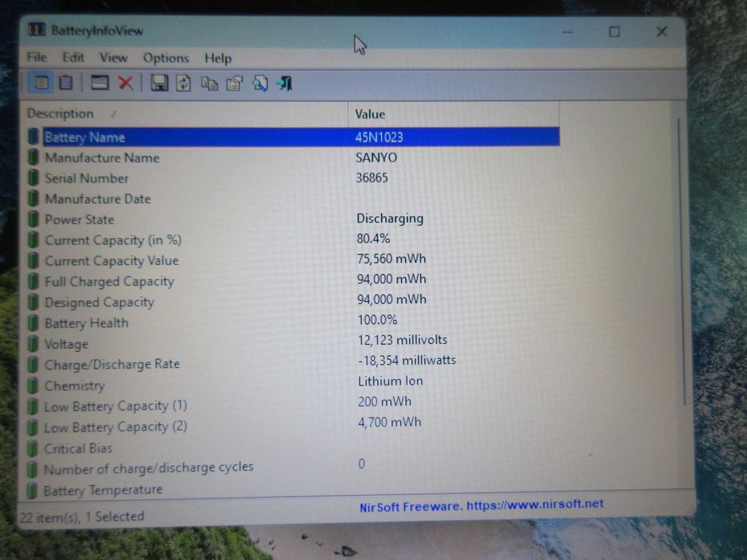This screenshot has width=747, height=560.
Task: Open the NirSoft Freeware website link
Action: tap(482, 505)
